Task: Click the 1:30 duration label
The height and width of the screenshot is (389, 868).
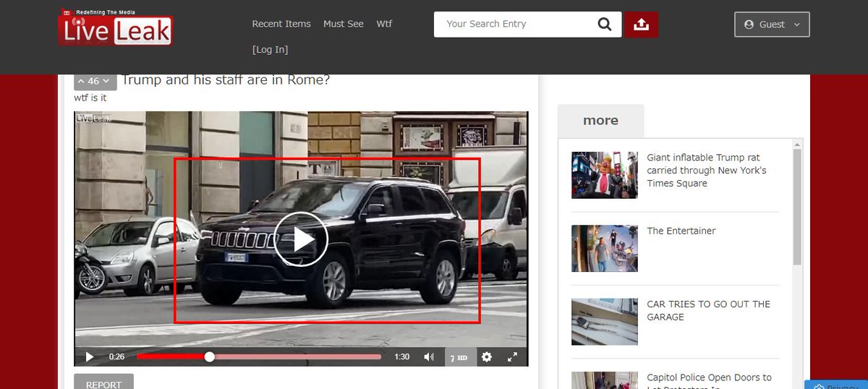Action: click(x=401, y=356)
